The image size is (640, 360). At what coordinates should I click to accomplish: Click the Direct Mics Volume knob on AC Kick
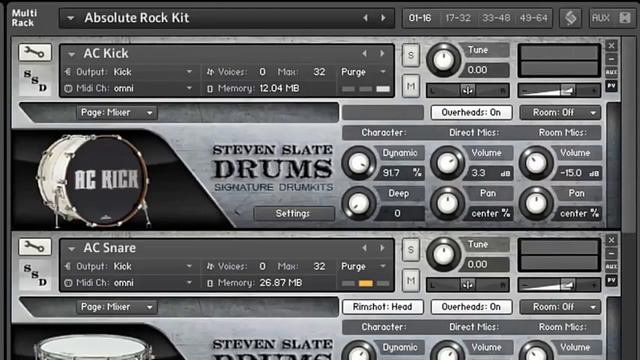447,163
